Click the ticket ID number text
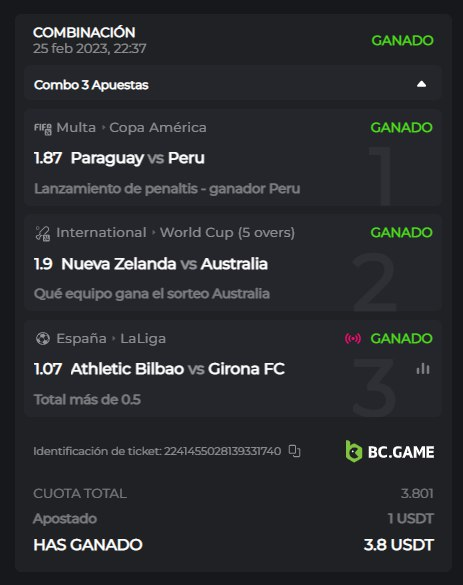The image size is (463, 585). (x=222, y=451)
